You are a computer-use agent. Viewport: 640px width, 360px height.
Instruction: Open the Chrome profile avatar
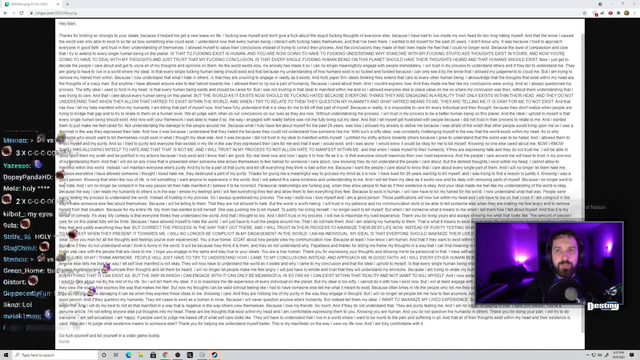click(627, 13)
